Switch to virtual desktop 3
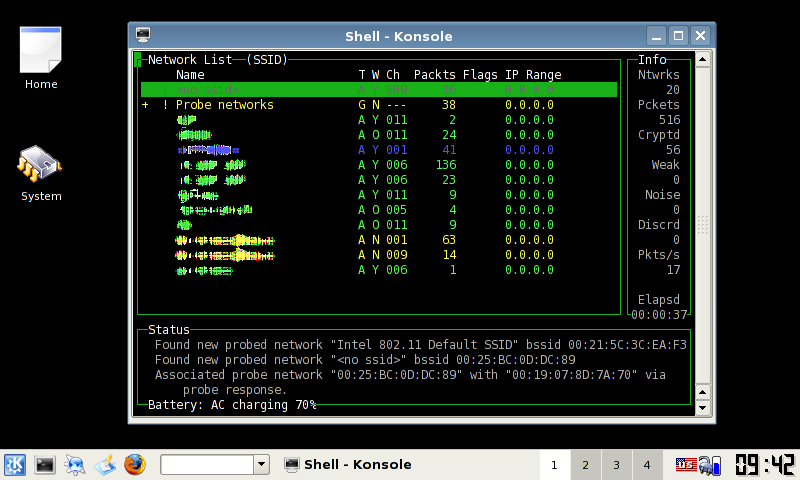Viewport: 800px width, 480px height. (616, 465)
